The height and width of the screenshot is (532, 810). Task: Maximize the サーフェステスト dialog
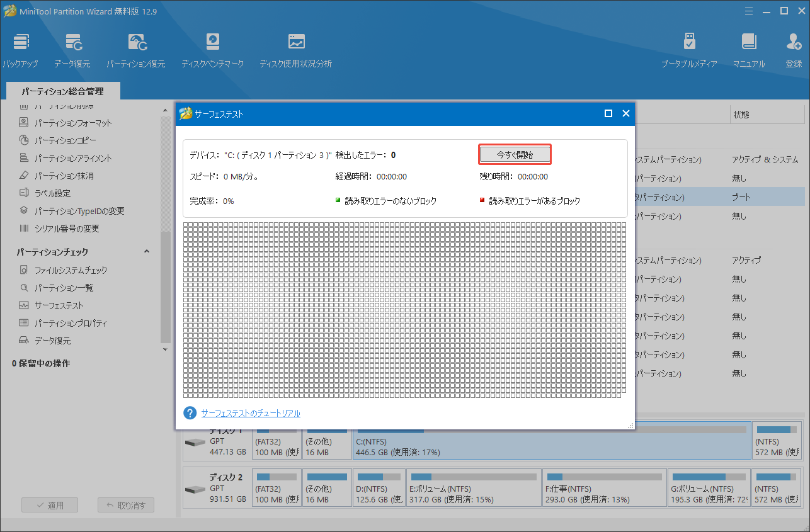pyautogui.click(x=608, y=113)
